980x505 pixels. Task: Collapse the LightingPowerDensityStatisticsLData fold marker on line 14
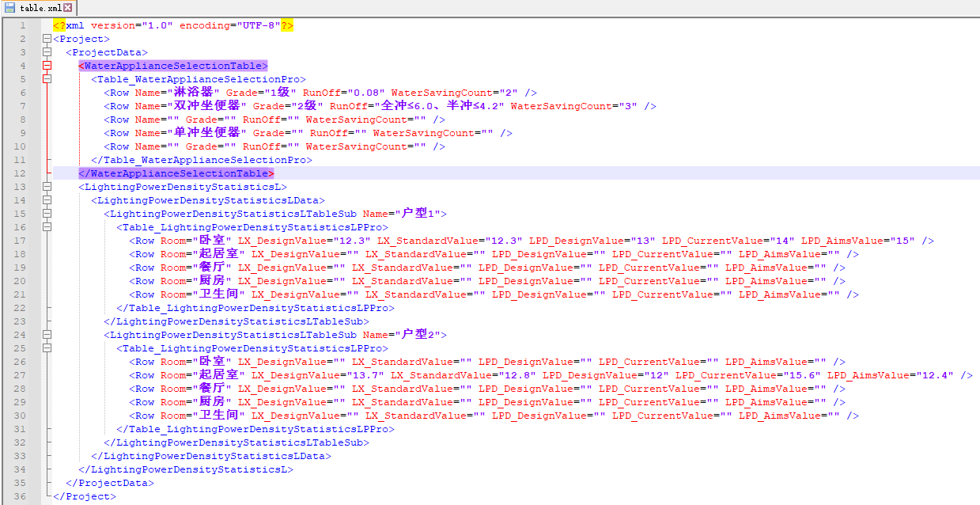[47, 200]
